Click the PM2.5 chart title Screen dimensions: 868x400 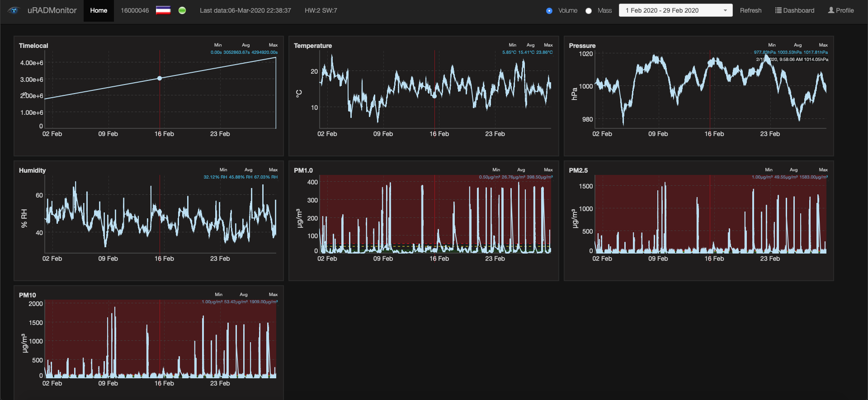(578, 170)
